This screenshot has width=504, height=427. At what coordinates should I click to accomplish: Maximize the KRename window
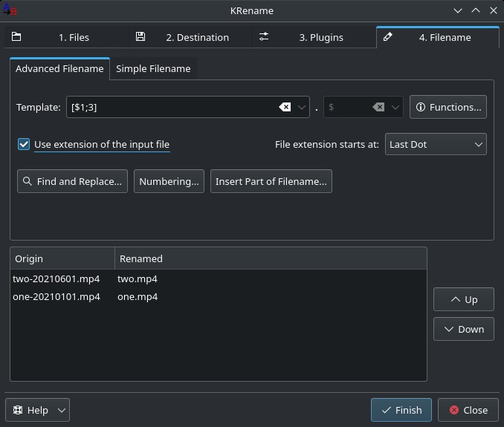click(476, 10)
